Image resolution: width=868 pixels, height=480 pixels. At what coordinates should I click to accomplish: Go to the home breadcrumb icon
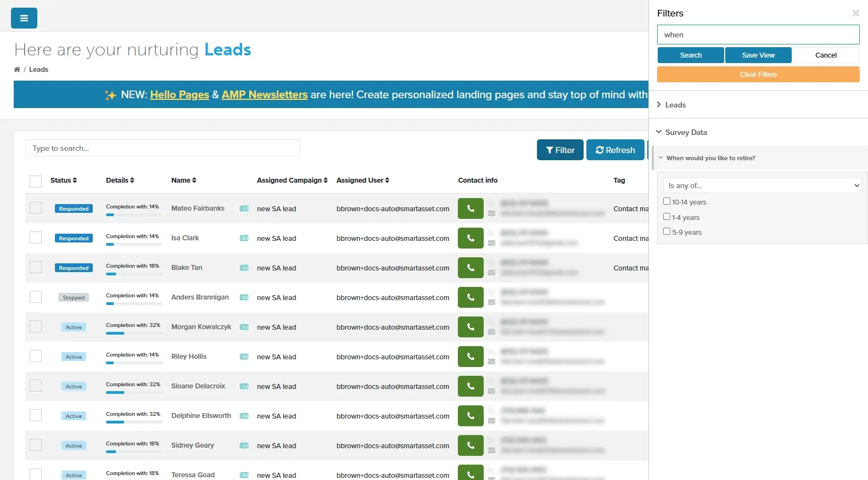(x=17, y=70)
